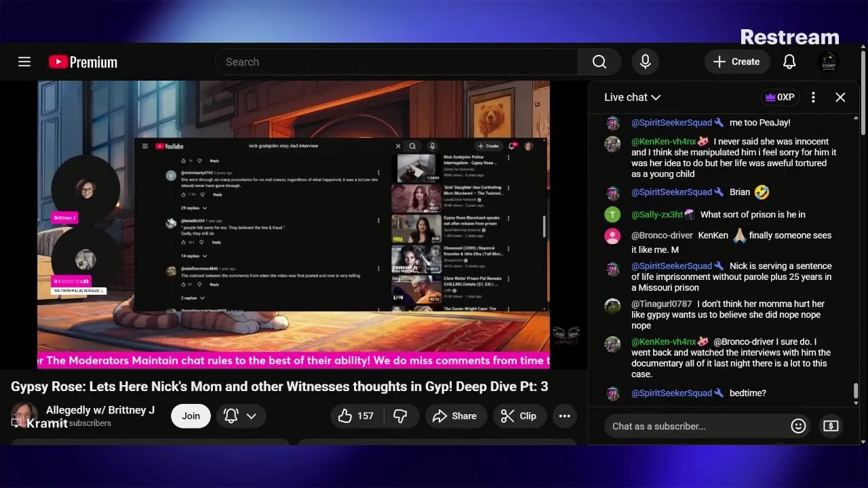Share this video
Image resolution: width=868 pixels, height=488 pixels.
click(x=456, y=416)
